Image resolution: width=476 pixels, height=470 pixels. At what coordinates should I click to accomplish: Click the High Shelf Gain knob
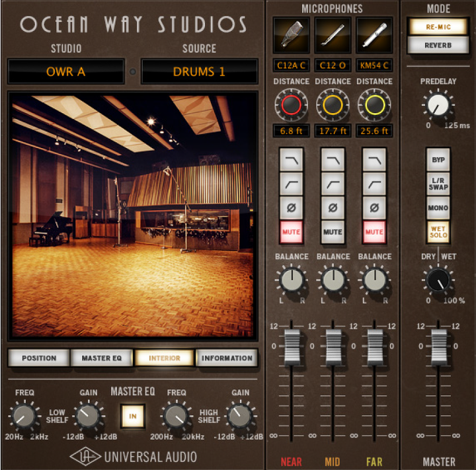[x=241, y=416]
